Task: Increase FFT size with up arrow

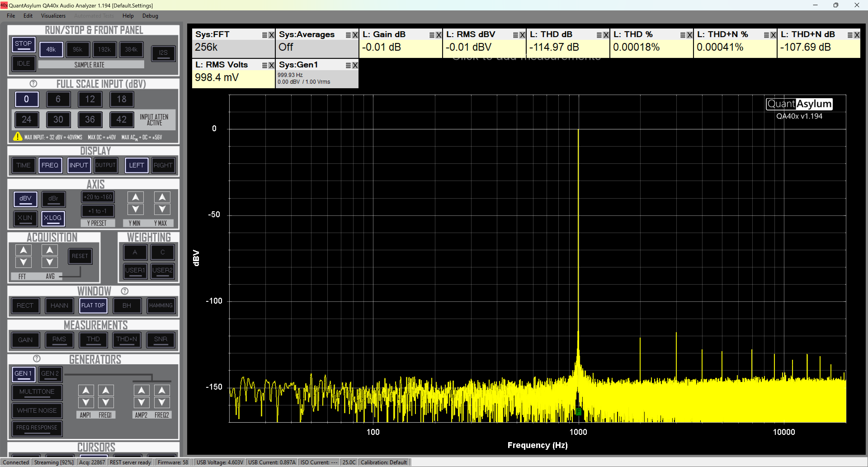Action: [23, 250]
